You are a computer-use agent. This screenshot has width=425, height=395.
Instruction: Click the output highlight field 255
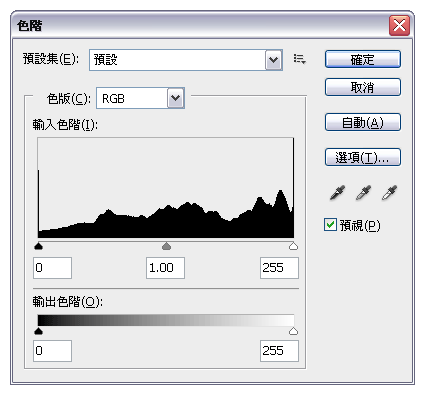click(x=279, y=351)
